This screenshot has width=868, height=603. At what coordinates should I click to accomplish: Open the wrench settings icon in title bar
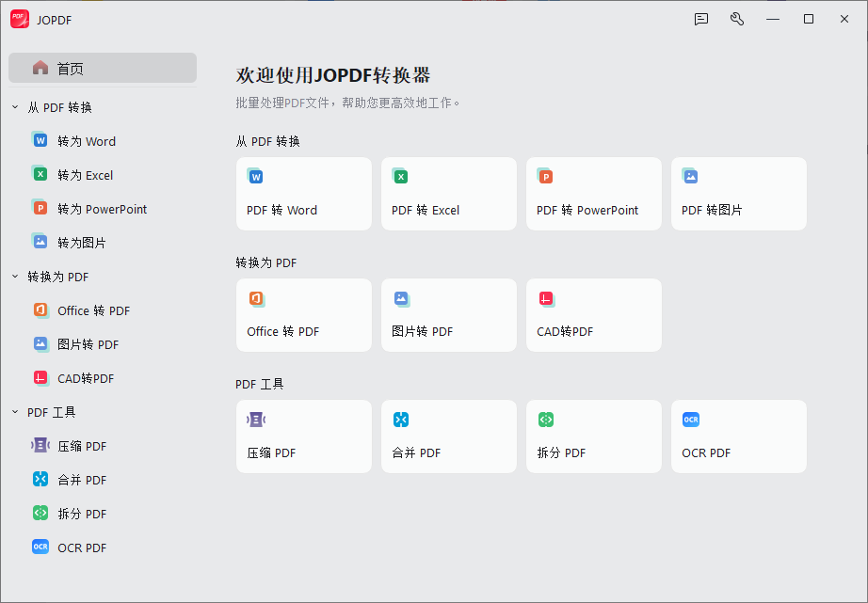pos(737,20)
